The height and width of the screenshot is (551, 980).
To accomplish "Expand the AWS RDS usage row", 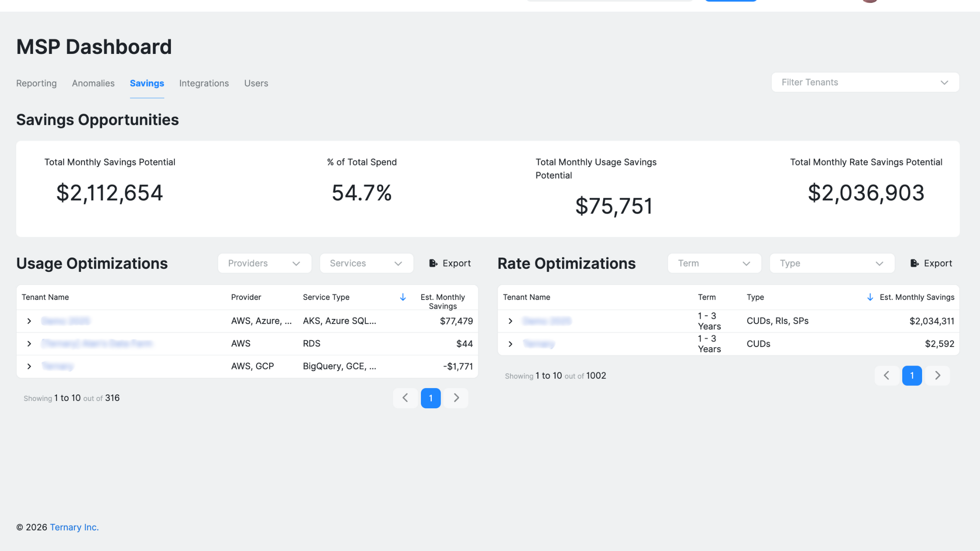I will point(29,344).
